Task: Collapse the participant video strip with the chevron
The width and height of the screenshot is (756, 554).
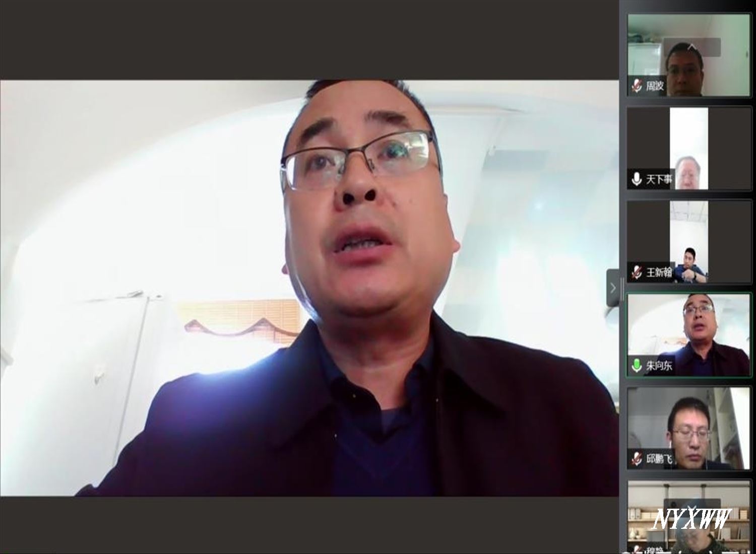Action: [613, 288]
